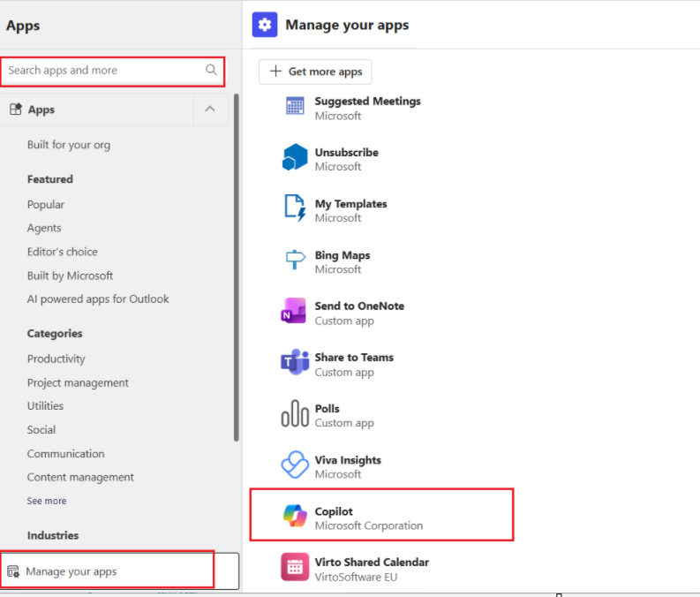Image resolution: width=700 pixels, height=597 pixels.
Task: Select the Agents featured list
Action: click(44, 228)
